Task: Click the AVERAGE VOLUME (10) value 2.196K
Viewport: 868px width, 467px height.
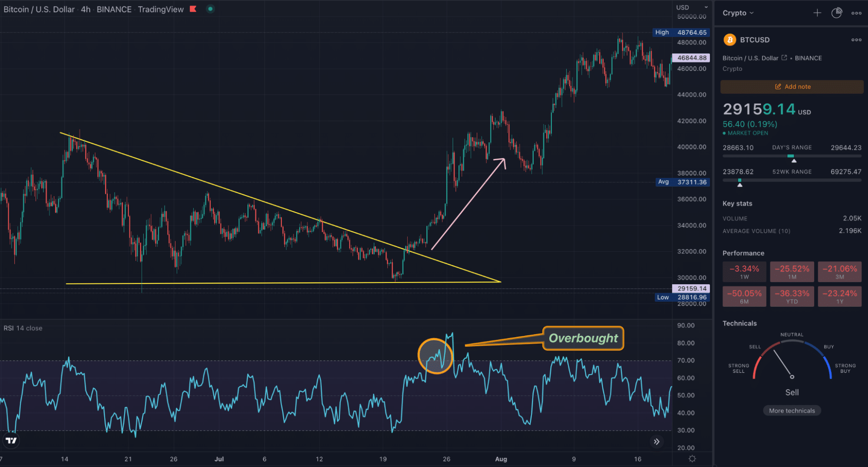Action: tap(850, 231)
